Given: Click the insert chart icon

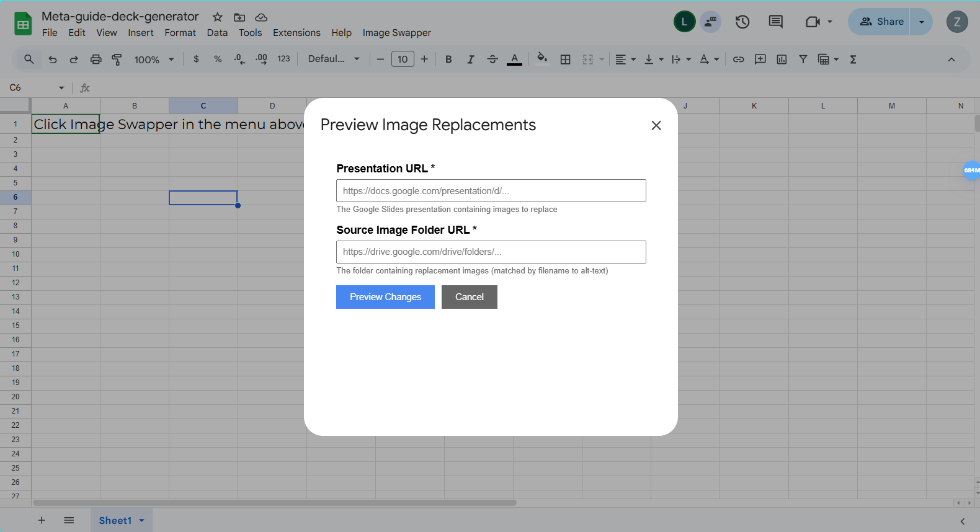Looking at the screenshot, I should (x=782, y=60).
